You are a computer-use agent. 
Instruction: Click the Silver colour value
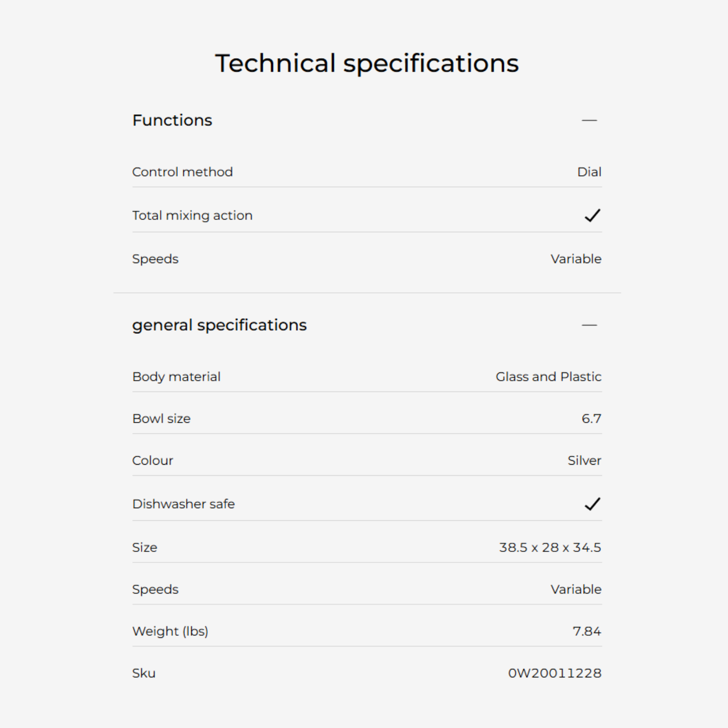[584, 460]
